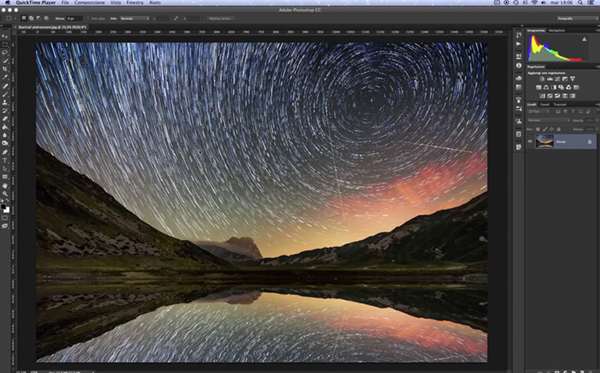Open the layer filter Tipo dropdown
Image resolution: width=600 pixels, height=373 pixels.
539,112
